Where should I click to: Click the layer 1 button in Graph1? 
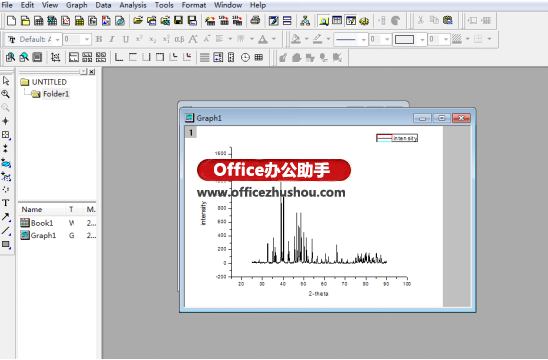pyautogui.click(x=191, y=132)
